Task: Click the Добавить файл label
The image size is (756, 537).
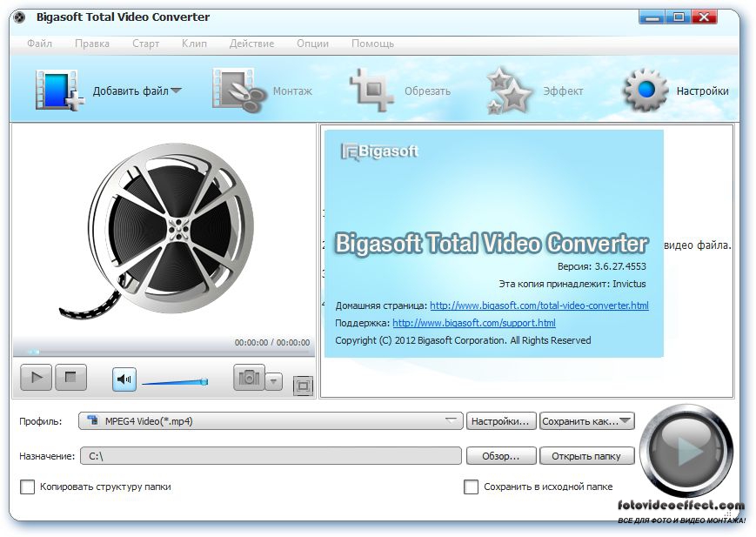Action: click(x=130, y=91)
